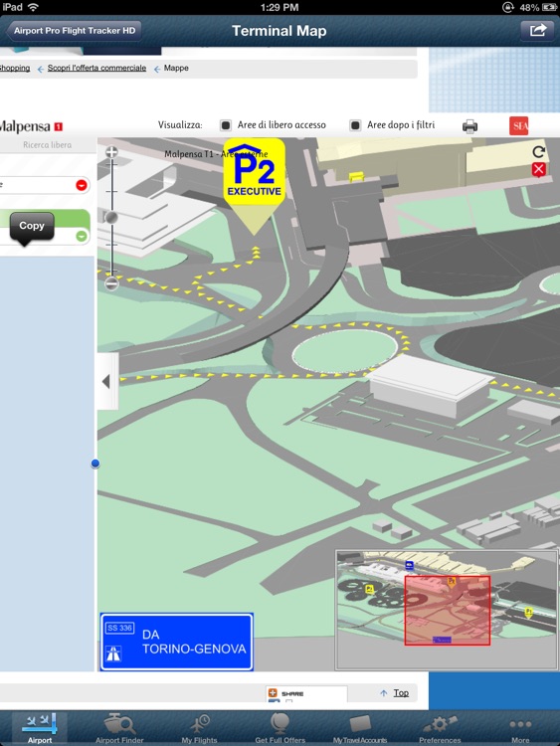Click the Malpensa 1 logo
This screenshot has height=746, width=560.
coord(31,126)
